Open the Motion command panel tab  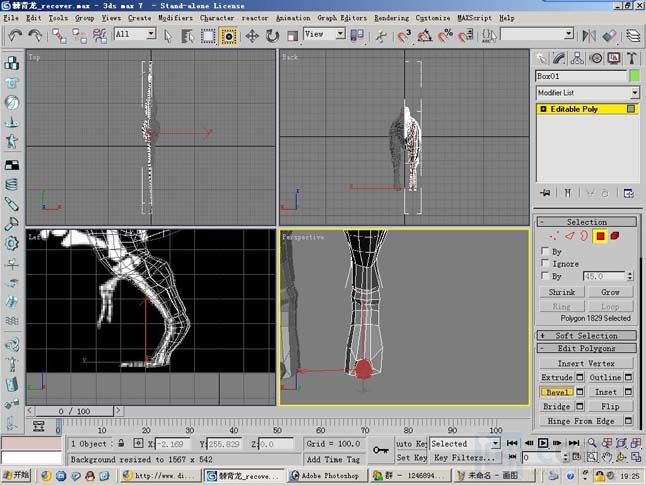pos(596,58)
